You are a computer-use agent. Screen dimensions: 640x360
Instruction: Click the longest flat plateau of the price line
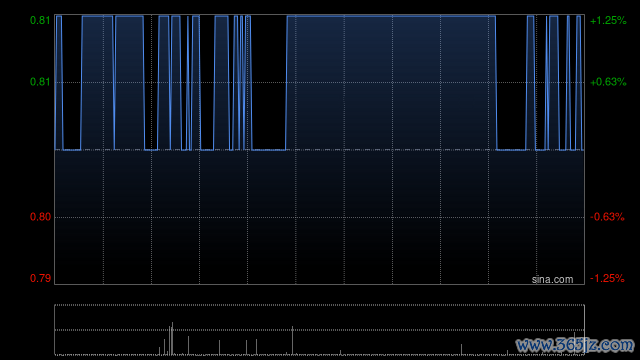391,16
